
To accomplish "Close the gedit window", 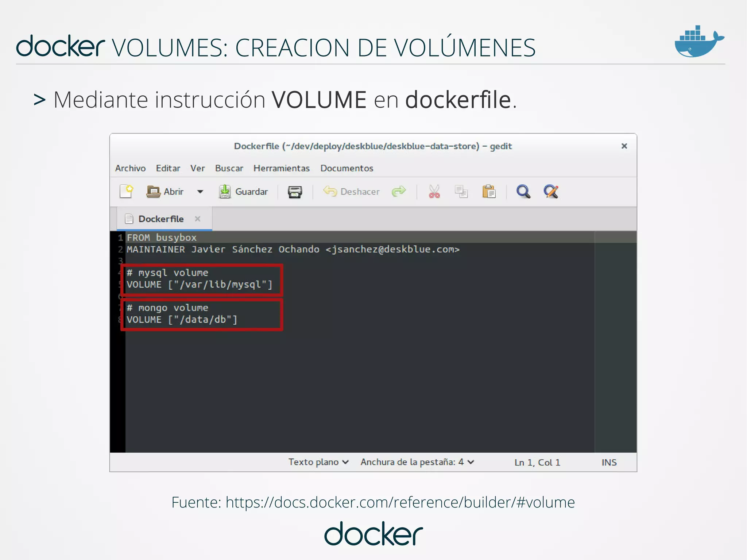I will pyautogui.click(x=624, y=146).
